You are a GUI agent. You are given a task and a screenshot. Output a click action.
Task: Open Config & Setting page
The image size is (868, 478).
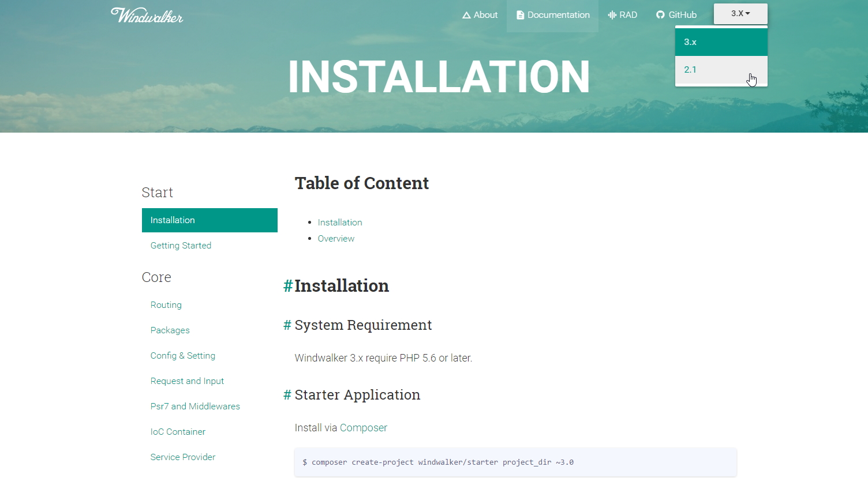(183, 356)
